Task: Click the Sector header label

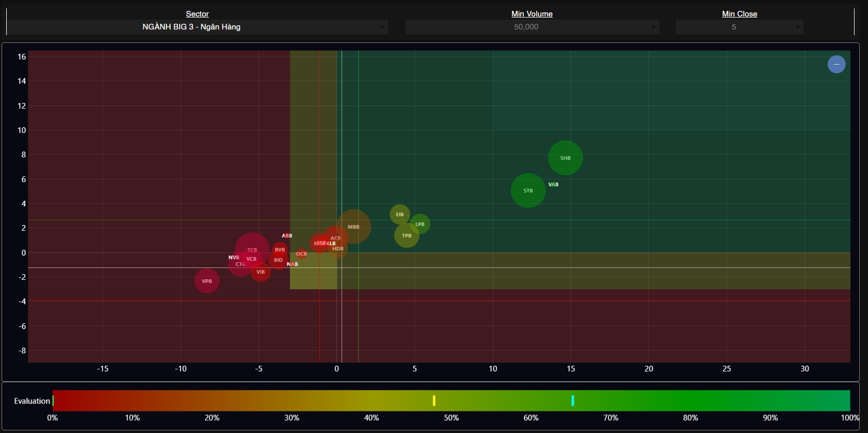Action: 197,14
